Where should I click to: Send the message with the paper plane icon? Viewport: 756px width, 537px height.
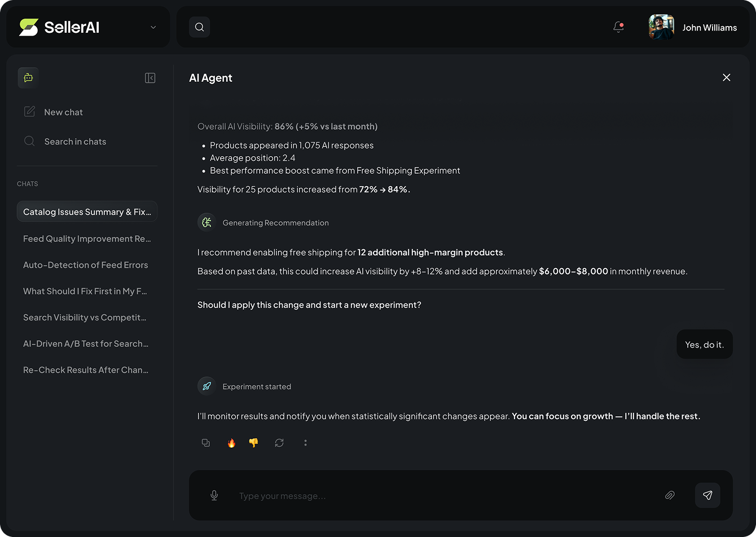707,495
